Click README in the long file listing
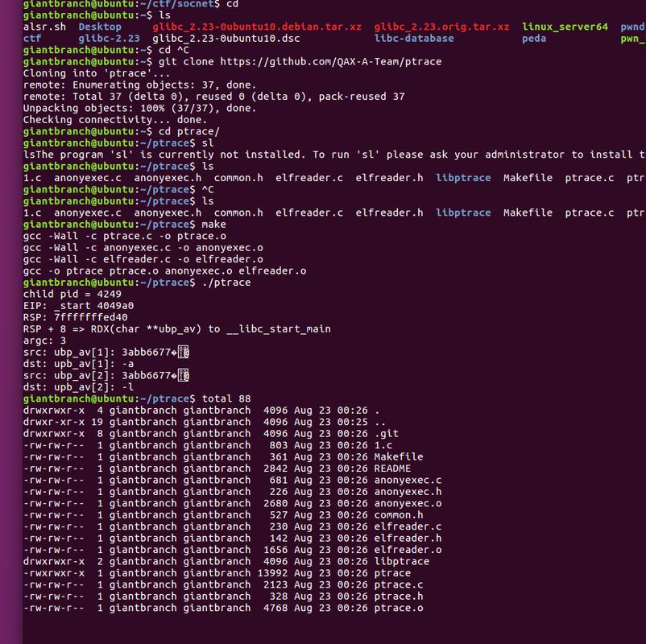 click(x=392, y=469)
